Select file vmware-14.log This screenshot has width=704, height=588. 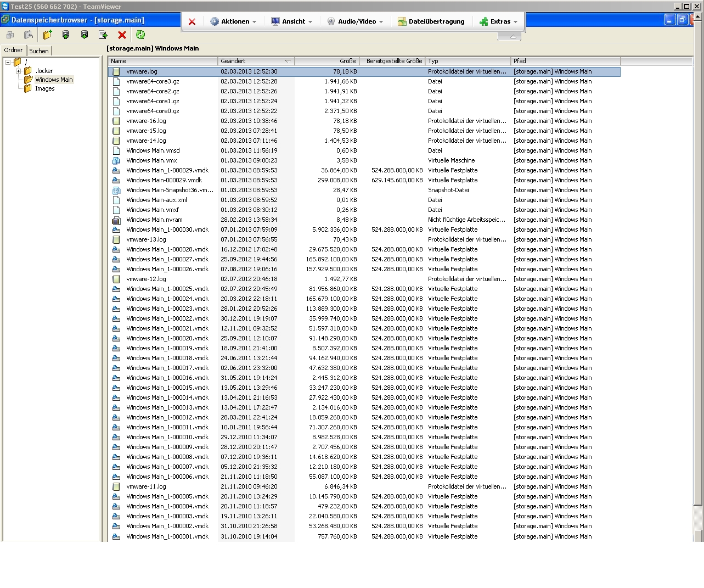pyautogui.click(x=146, y=141)
